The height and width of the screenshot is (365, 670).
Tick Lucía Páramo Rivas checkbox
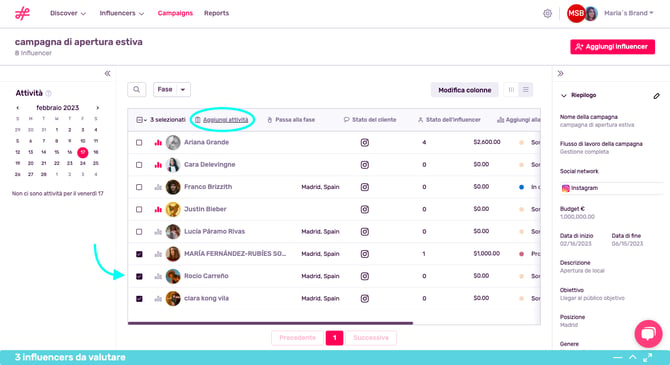(139, 232)
